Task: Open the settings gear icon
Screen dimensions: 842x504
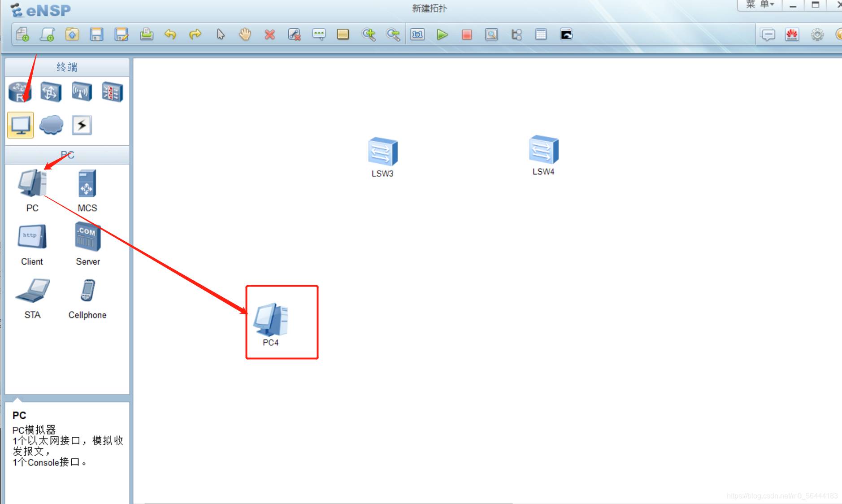Action: point(817,35)
